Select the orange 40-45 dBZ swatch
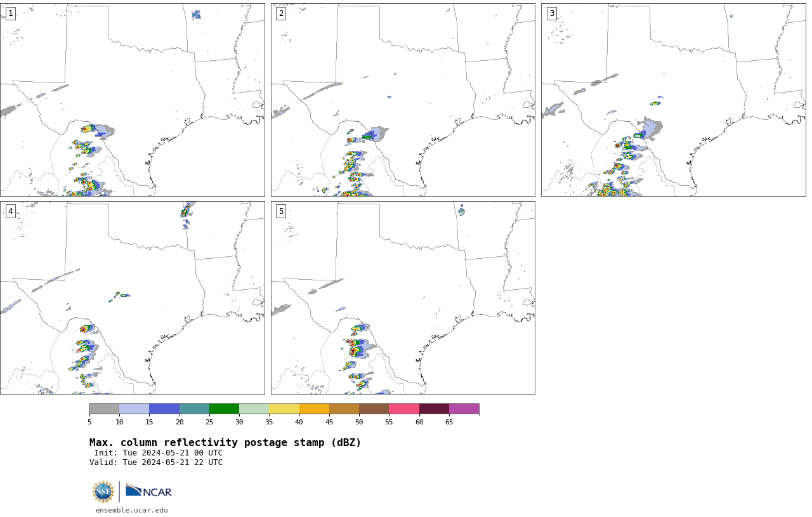Screen dimensions: 812x517 [x=314, y=409]
